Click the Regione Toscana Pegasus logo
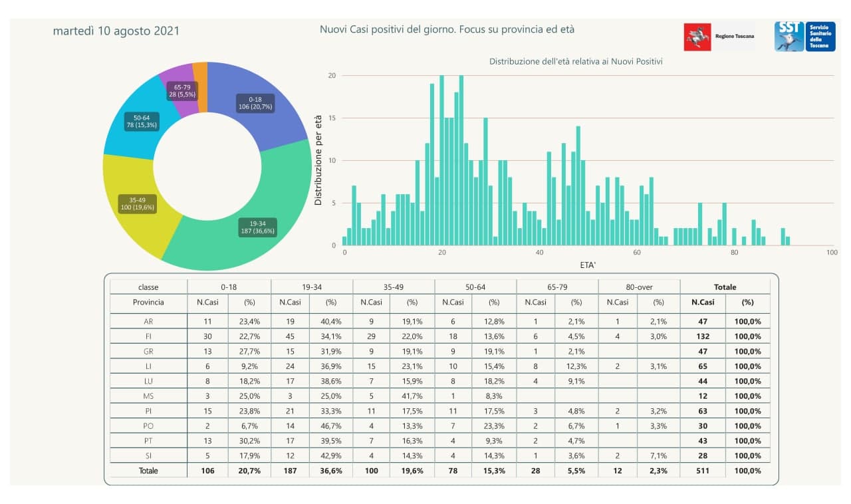This screenshot has height=504, width=851. coord(697,37)
